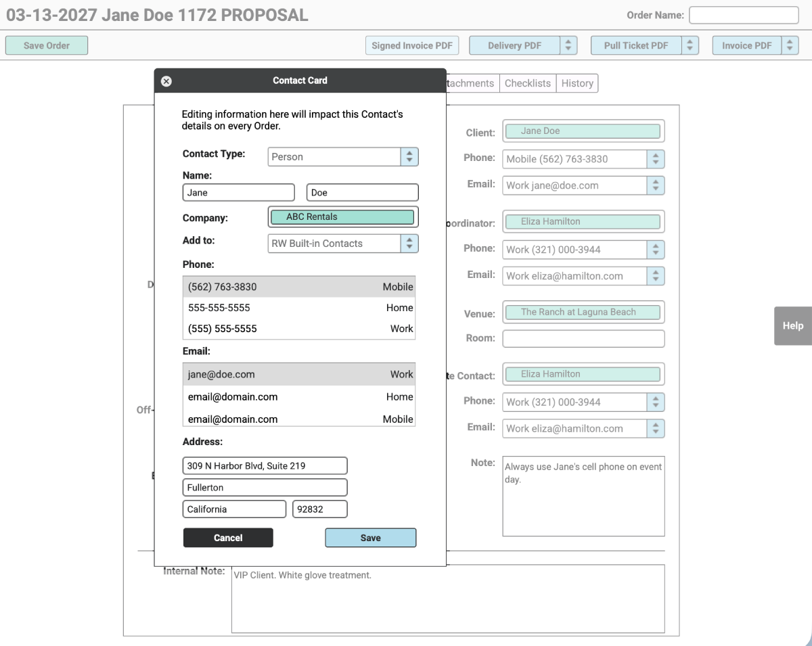
Task: Close the Contact Card dialog with X icon
Action: tap(166, 81)
